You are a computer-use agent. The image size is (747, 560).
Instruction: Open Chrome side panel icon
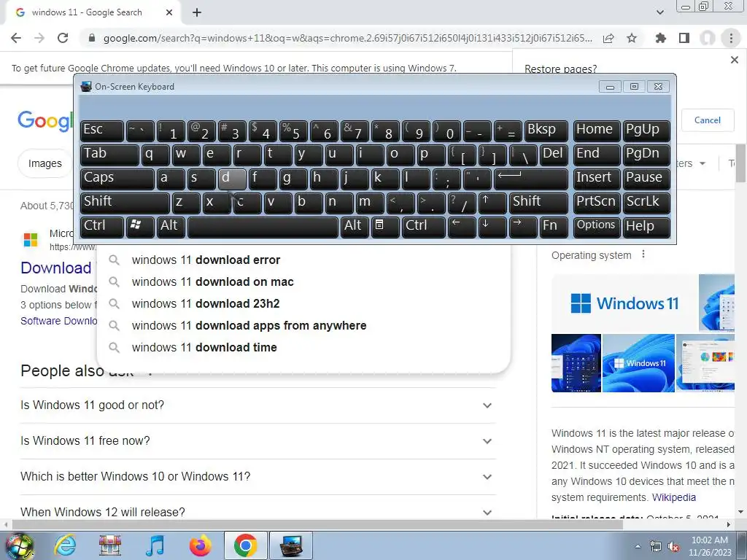[x=684, y=38]
